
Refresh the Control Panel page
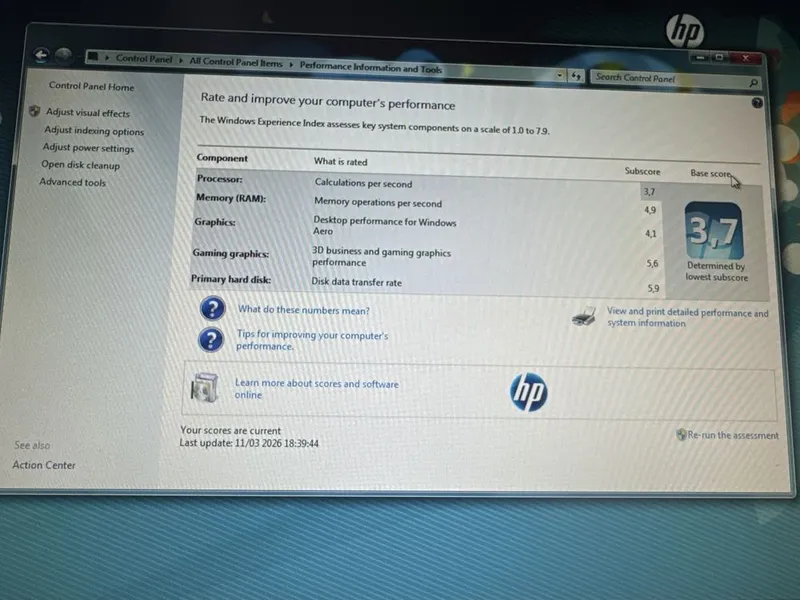(576, 76)
